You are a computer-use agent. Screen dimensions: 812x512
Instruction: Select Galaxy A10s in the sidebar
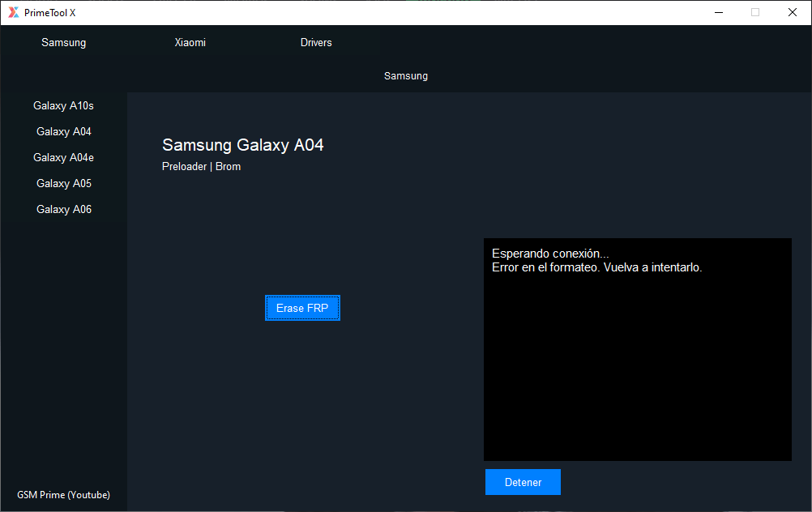coord(63,105)
